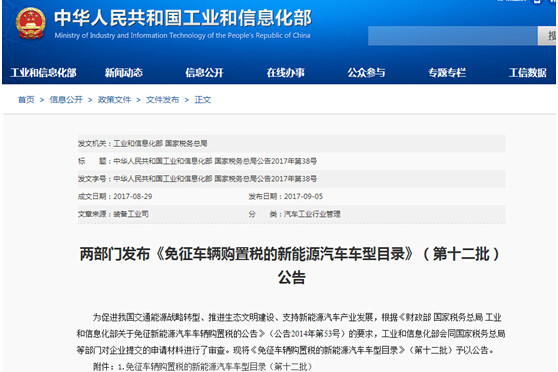
Task: Go to 首页 breadcrumb link
Action: coord(26,100)
